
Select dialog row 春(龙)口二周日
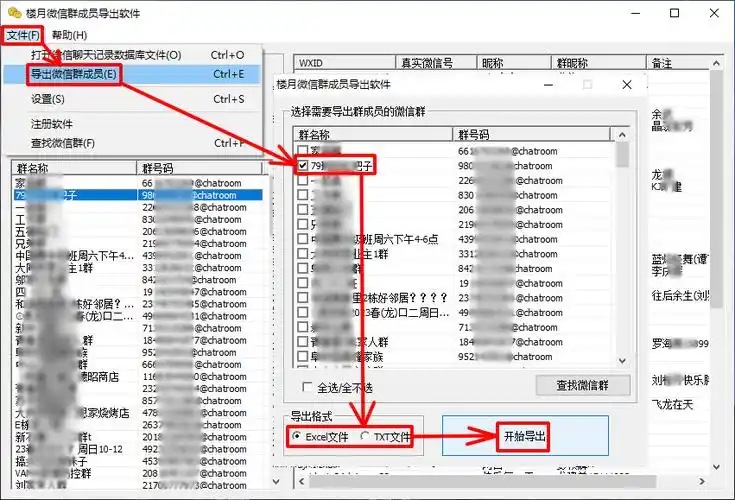point(454,312)
